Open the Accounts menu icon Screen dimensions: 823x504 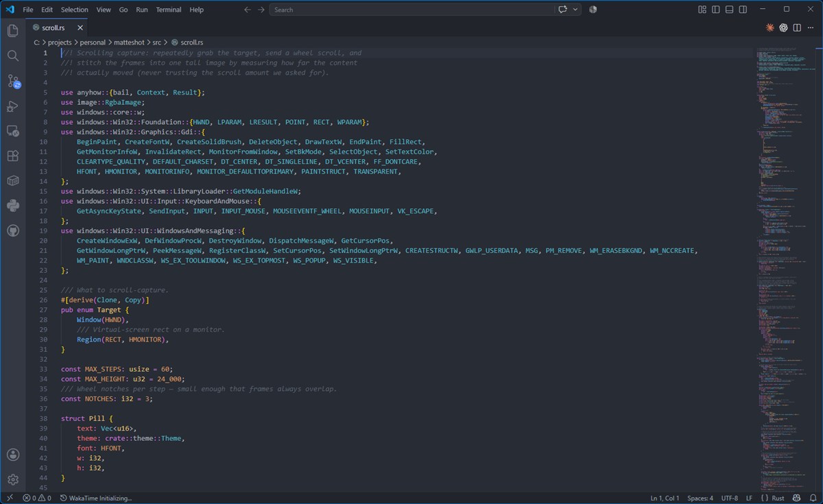pos(12,455)
